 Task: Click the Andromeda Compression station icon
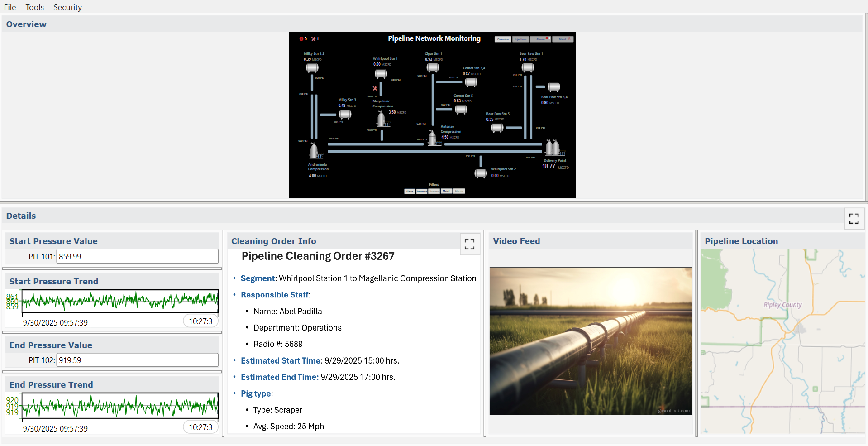pyautogui.click(x=314, y=151)
